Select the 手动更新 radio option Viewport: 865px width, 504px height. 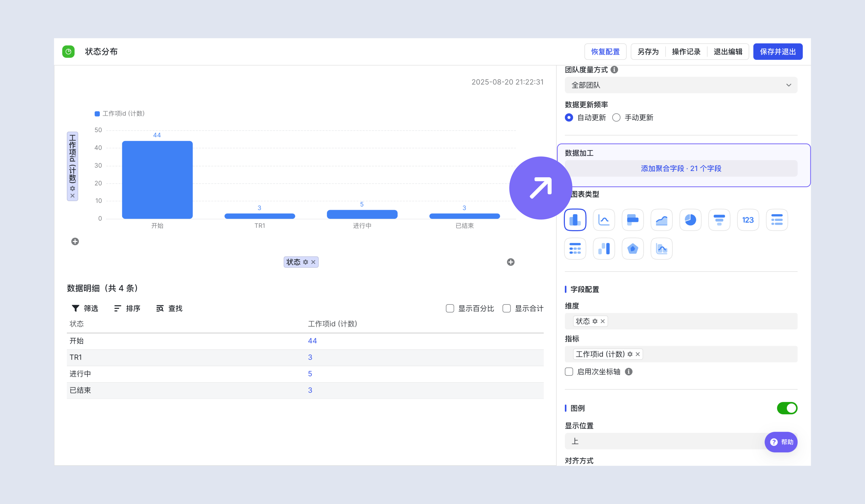pos(616,118)
